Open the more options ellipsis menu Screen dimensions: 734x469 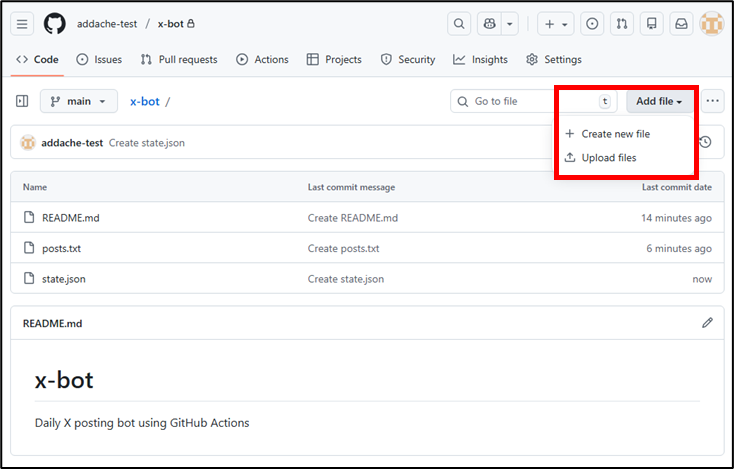pyautogui.click(x=712, y=101)
